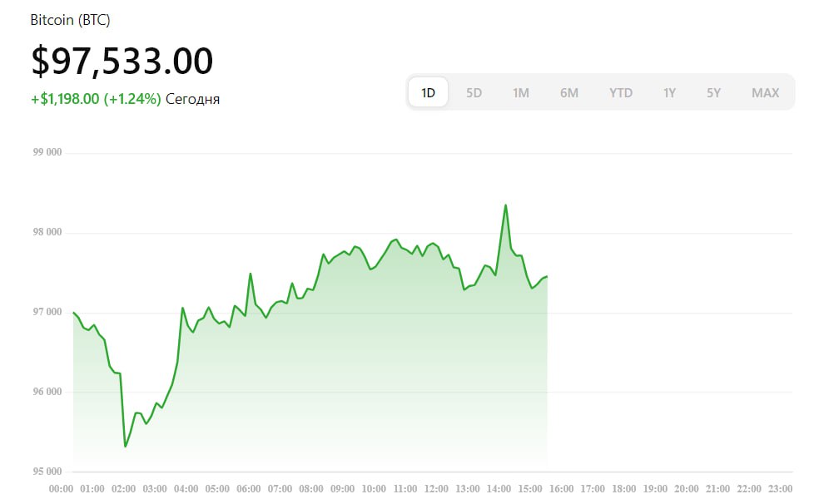The height and width of the screenshot is (504, 824).
Task: Click the chart's highest peak after 14:00
Action: 505,205
